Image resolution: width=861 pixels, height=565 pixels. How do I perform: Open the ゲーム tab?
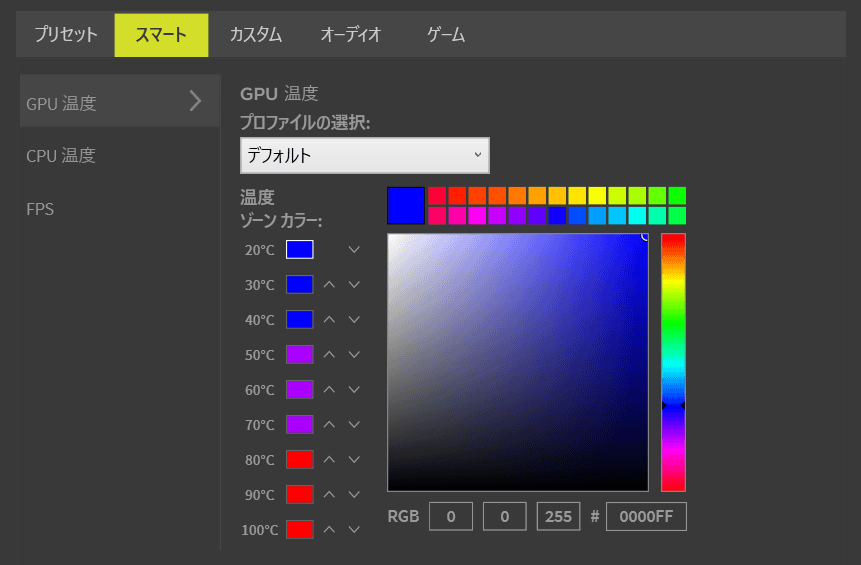446,35
